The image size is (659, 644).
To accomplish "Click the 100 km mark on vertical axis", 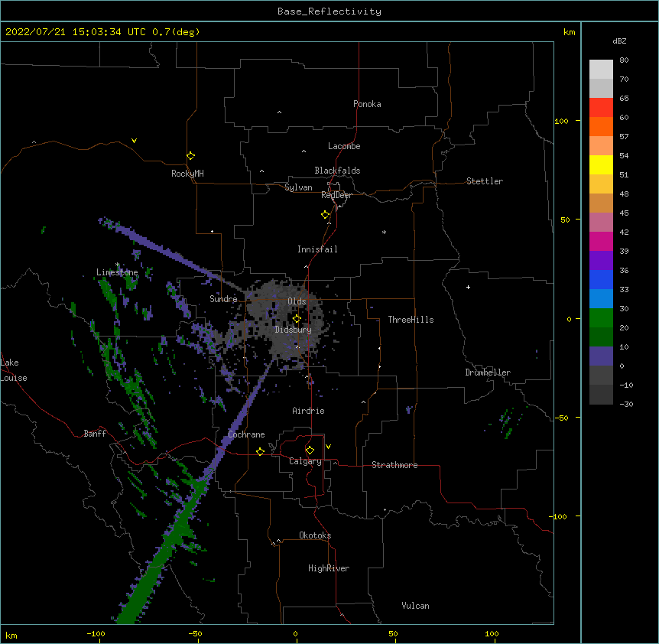I will [x=561, y=121].
